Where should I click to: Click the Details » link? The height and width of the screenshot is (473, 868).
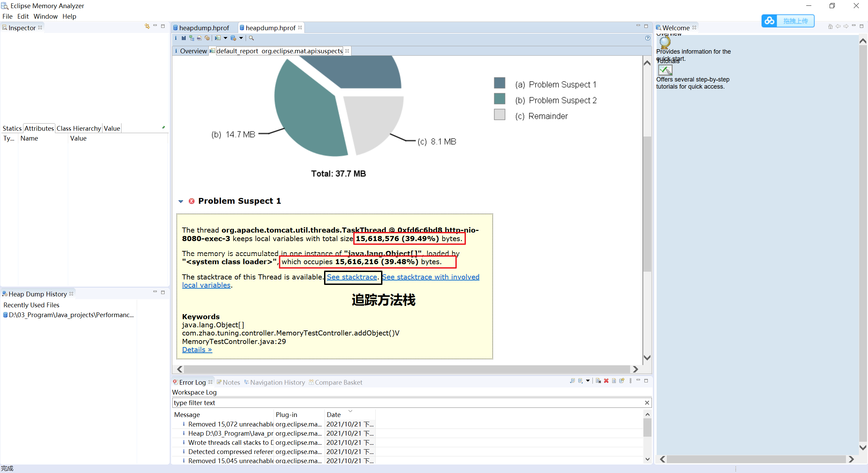(x=197, y=350)
